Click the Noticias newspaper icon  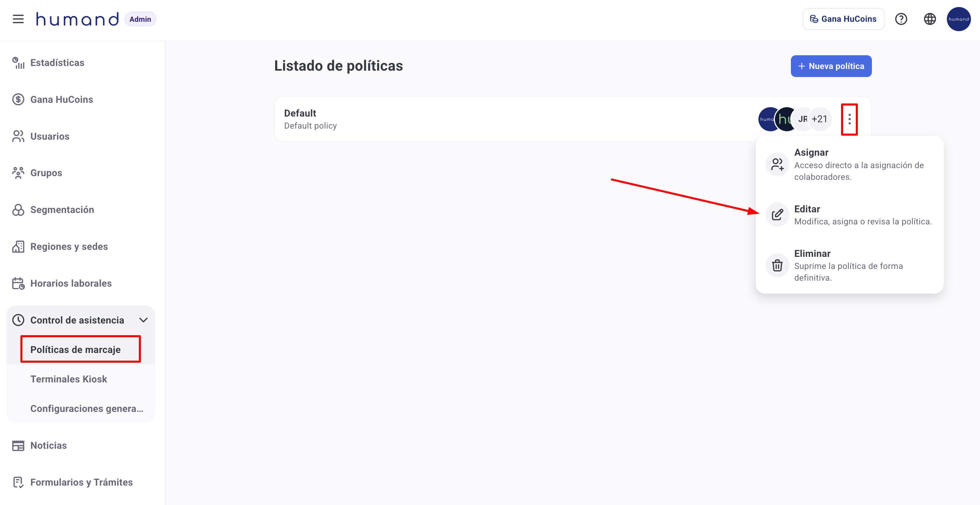[x=18, y=446]
